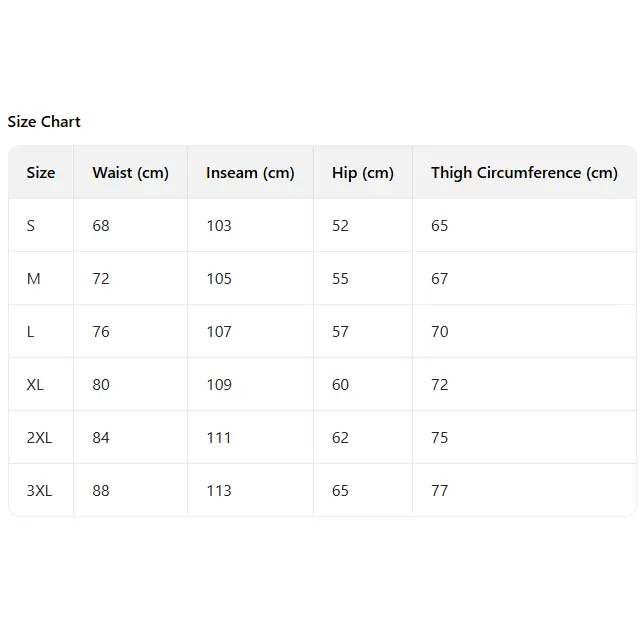
Task: Click hip value 52 in S row
Action: 341,226
